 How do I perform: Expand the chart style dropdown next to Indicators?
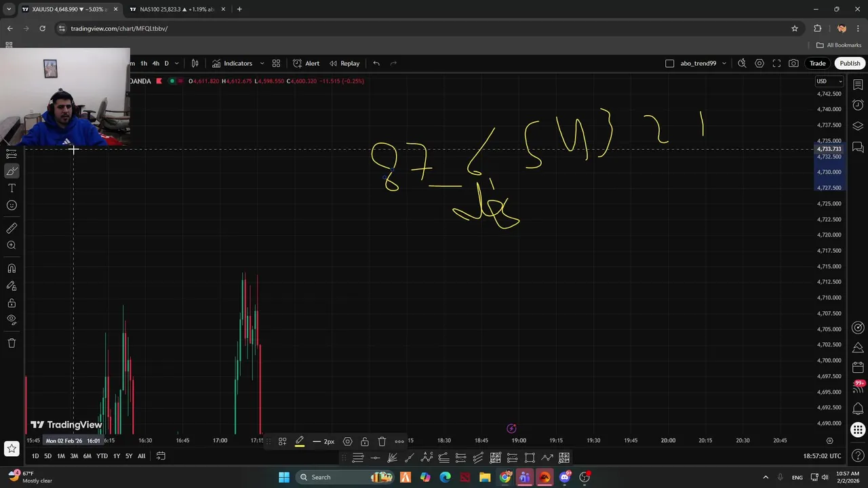click(x=262, y=63)
